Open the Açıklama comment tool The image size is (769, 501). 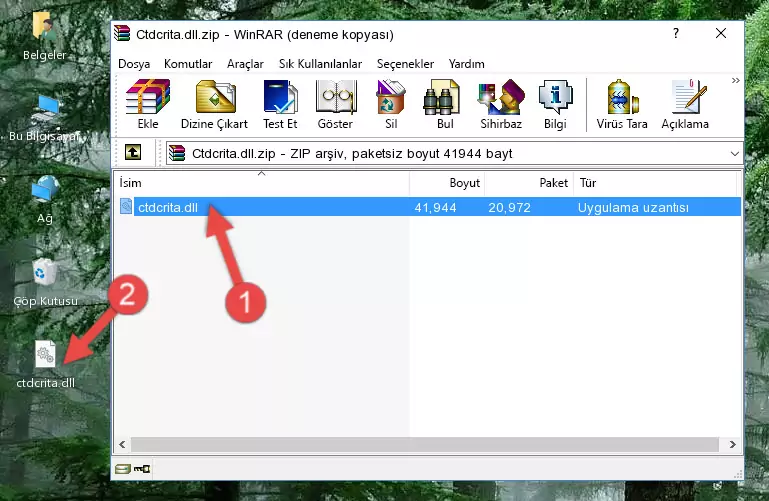point(685,104)
